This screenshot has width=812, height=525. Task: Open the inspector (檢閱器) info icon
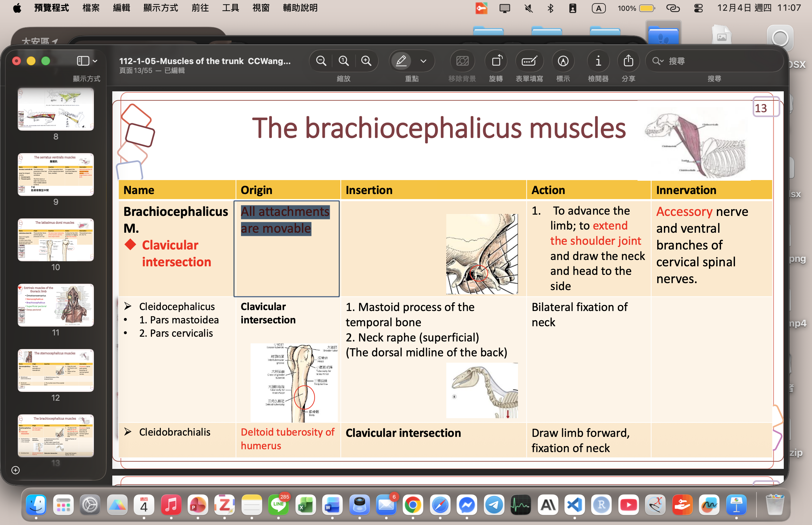coord(598,61)
